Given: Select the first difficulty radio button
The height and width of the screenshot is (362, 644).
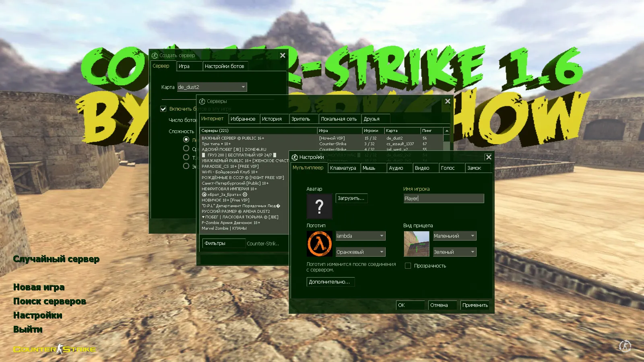Looking at the screenshot, I should [186, 139].
